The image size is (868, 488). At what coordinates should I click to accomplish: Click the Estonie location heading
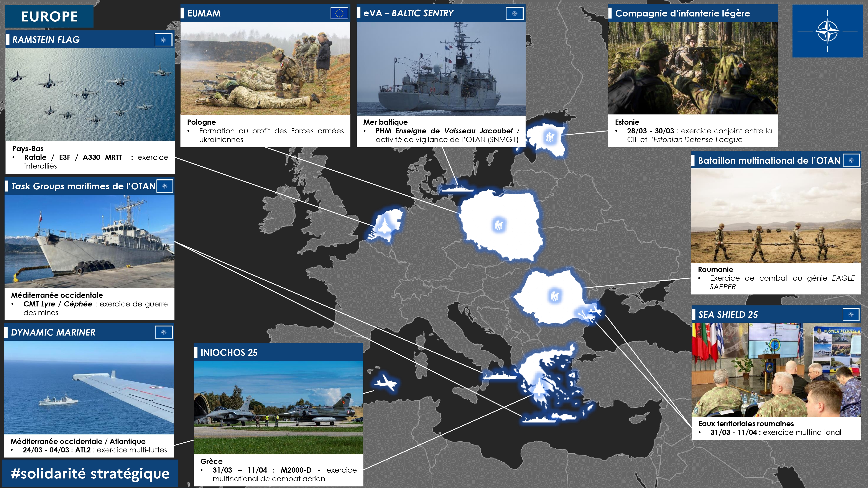click(x=627, y=122)
